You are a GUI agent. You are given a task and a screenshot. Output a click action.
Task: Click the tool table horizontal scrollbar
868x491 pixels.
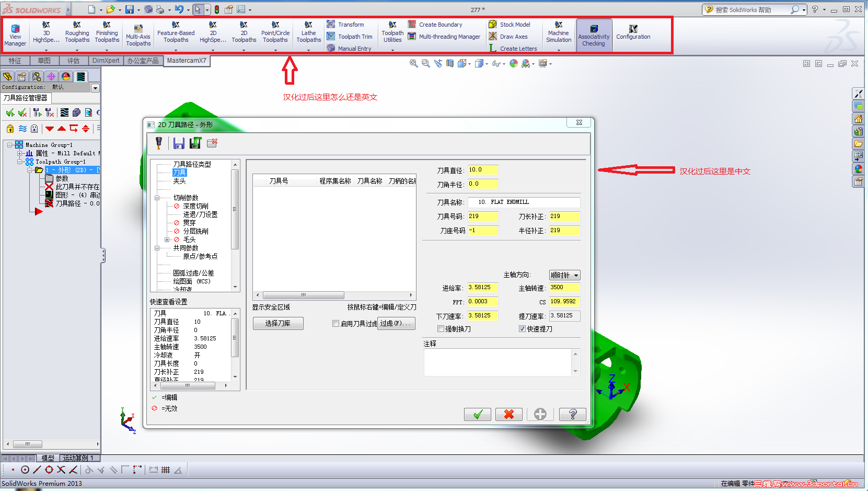point(333,295)
